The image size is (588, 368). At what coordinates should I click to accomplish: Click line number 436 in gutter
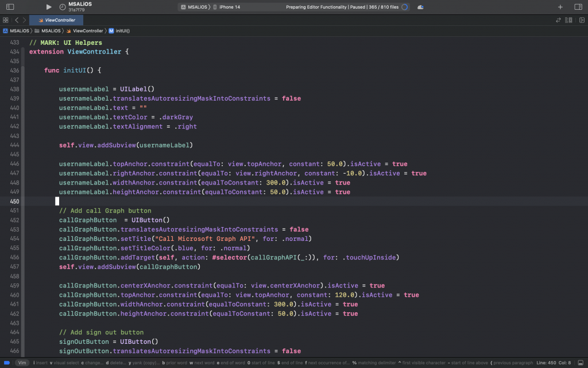coord(14,70)
